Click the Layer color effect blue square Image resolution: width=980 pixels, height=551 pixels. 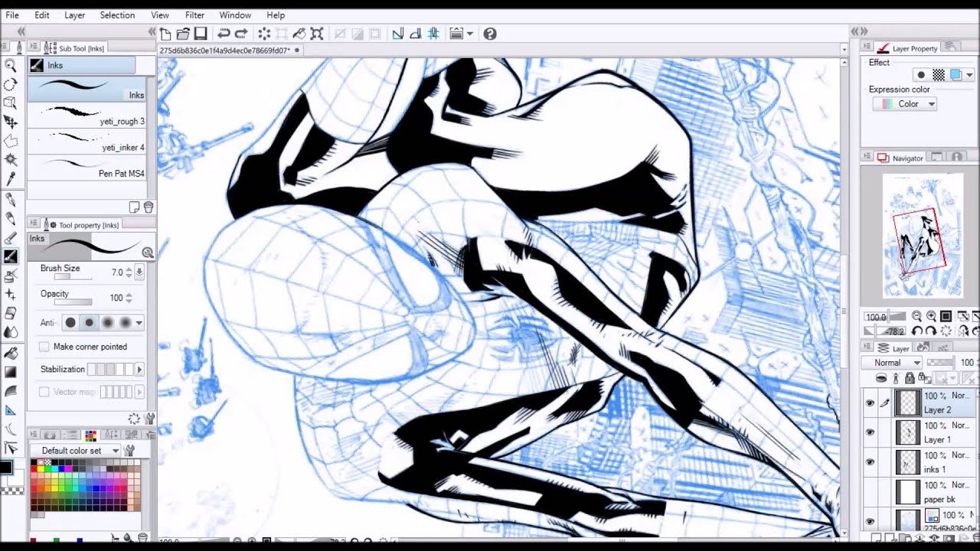(955, 75)
